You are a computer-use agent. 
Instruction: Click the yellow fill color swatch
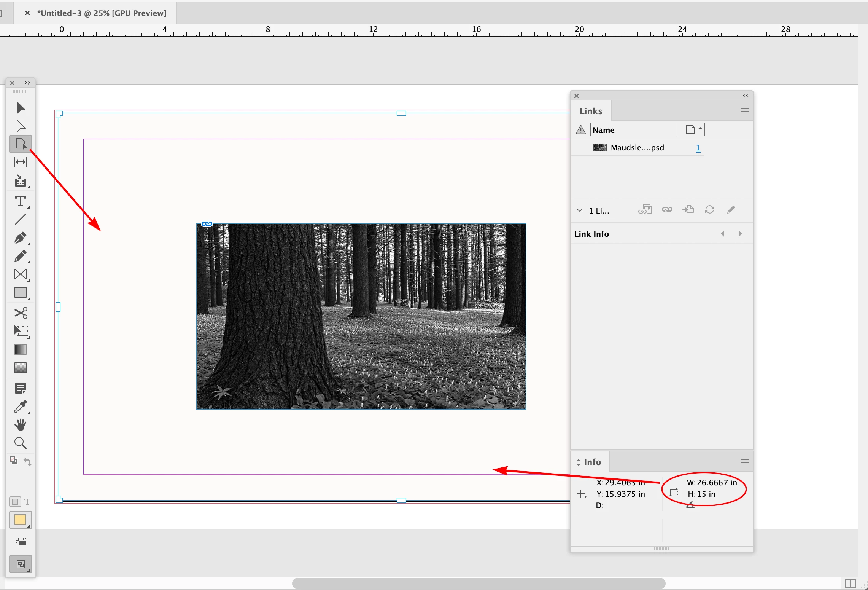tap(20, 520)
